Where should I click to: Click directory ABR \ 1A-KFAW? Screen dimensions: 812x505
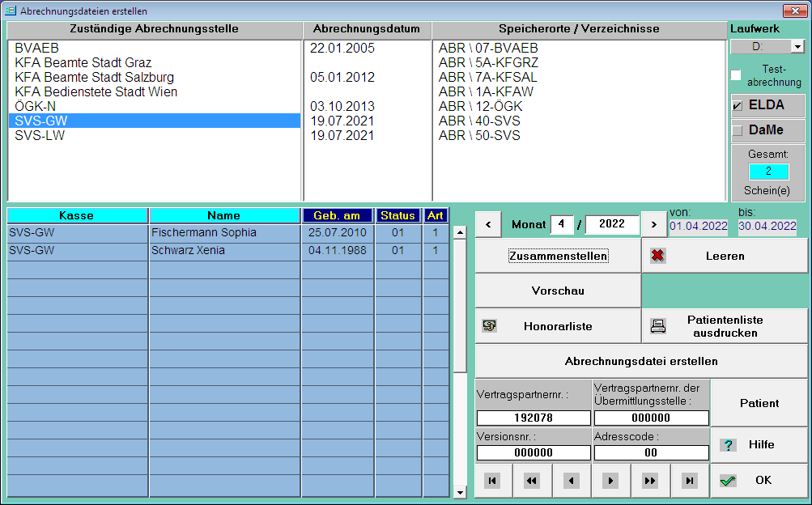486,91
